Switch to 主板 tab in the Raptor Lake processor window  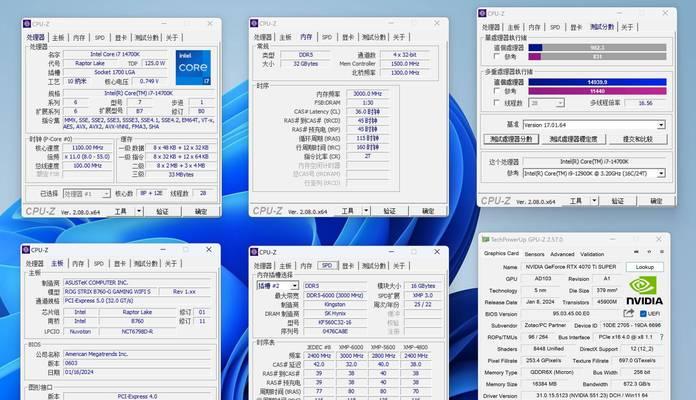(x=58, y=38)
